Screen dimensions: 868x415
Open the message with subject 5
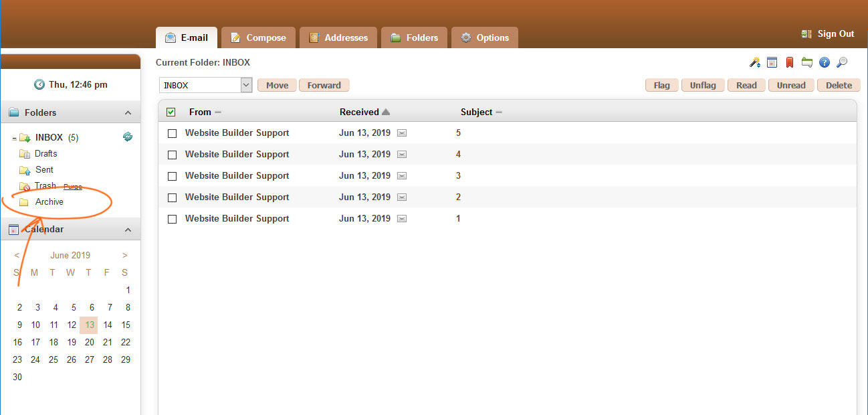click(x=458, y=133)
